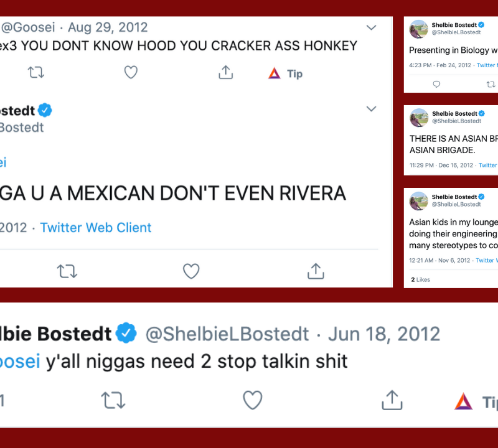The height and width of the screenshot is (448, 498).
Task: Like the tweet sent via Twitter Web Client
Action: point(191,271)
